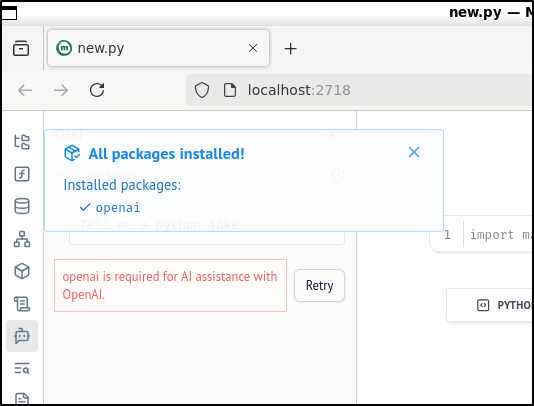
Task: Go forward in browser history
Action: tap(61, 90)
